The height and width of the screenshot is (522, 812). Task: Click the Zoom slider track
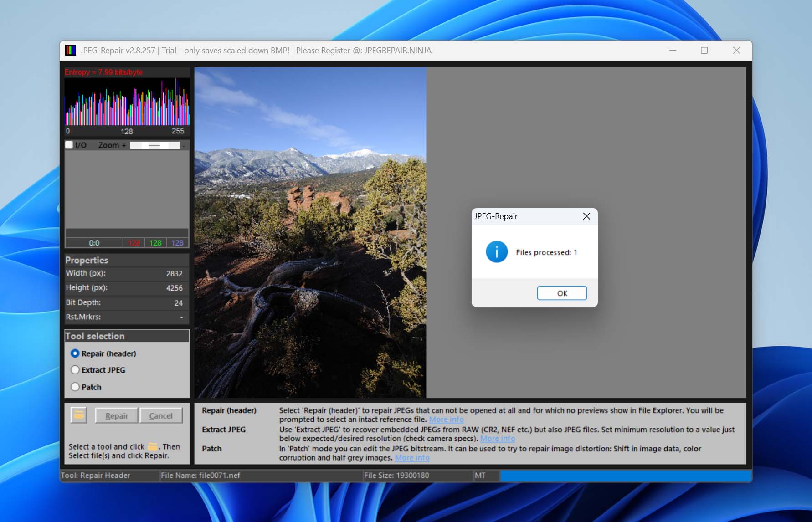point(155,145)
